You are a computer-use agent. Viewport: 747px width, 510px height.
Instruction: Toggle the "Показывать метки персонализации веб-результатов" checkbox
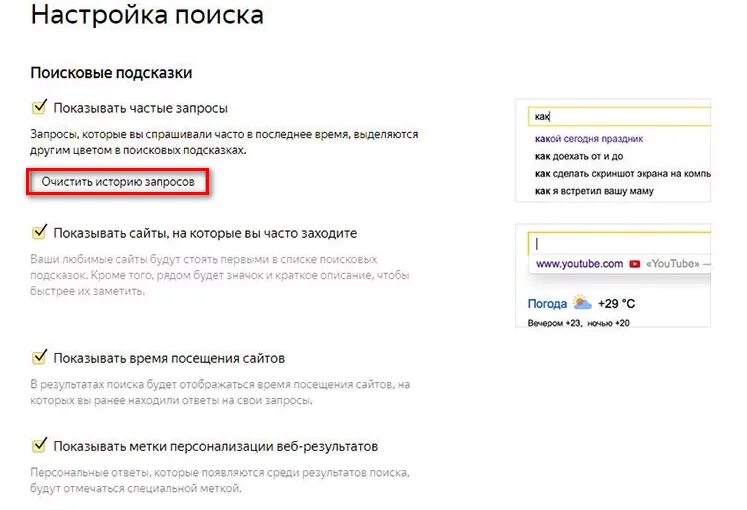(x=40, y=445)
